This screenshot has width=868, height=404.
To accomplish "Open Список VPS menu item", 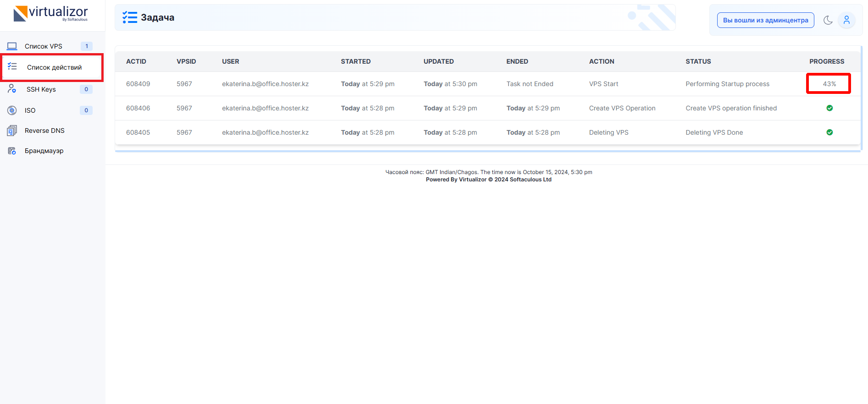I will tap(44, 46).
